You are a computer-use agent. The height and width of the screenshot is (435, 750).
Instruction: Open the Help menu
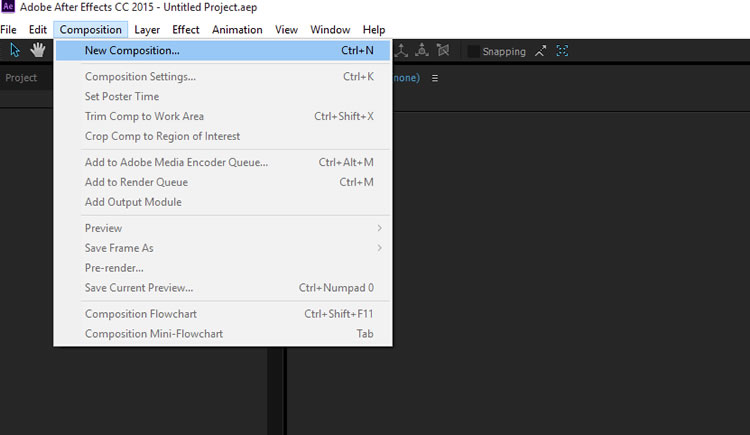(374, 30)
